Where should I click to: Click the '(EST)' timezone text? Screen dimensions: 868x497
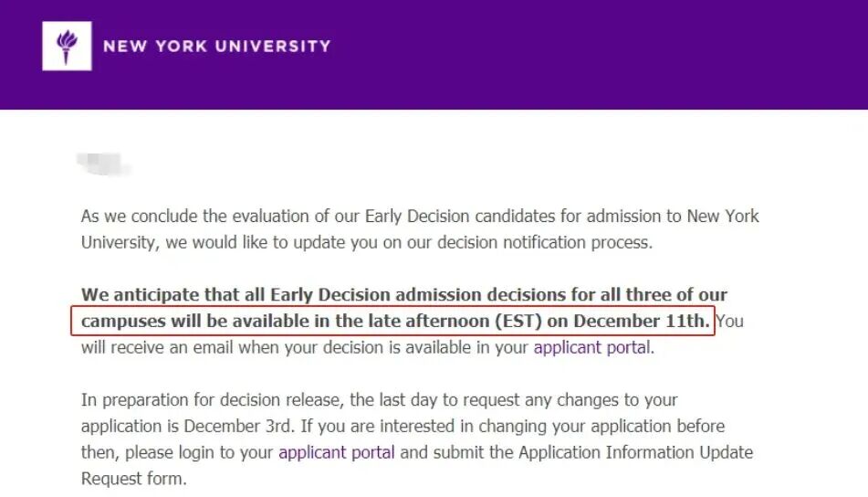click(x=519, y=322)
